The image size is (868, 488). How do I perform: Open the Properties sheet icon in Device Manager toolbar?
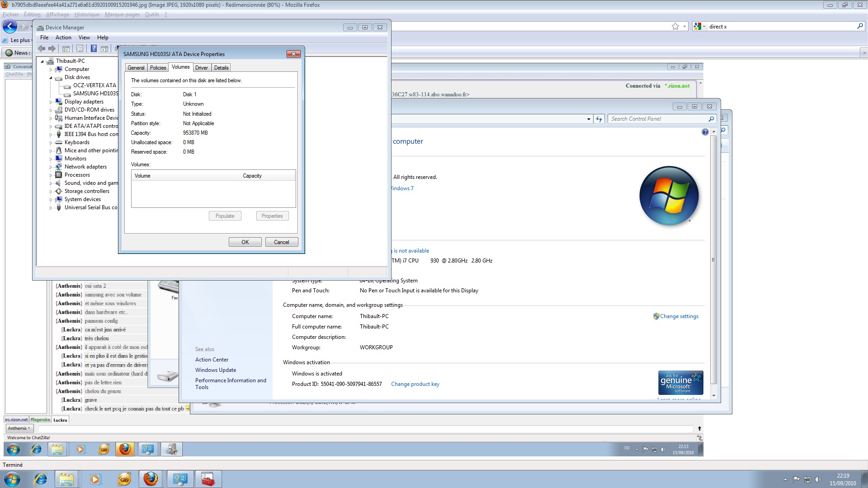click(x=80, y=48)
